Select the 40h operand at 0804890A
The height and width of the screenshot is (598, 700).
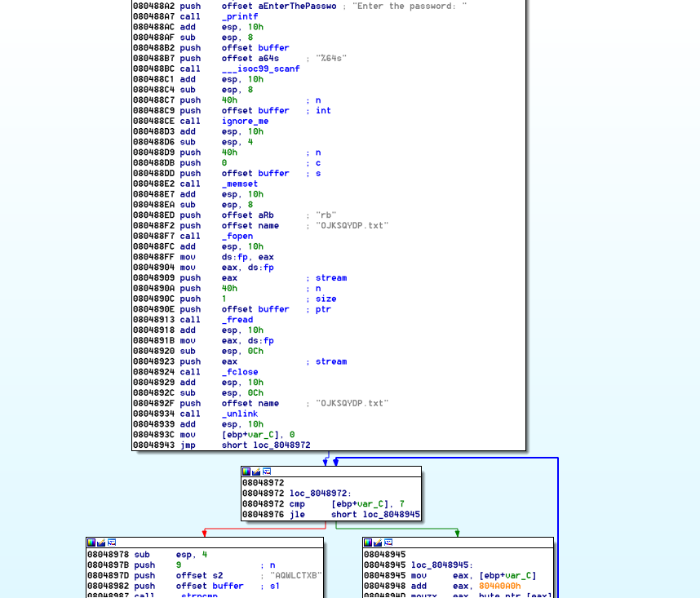pyautogui.click(x=229, y=288)
